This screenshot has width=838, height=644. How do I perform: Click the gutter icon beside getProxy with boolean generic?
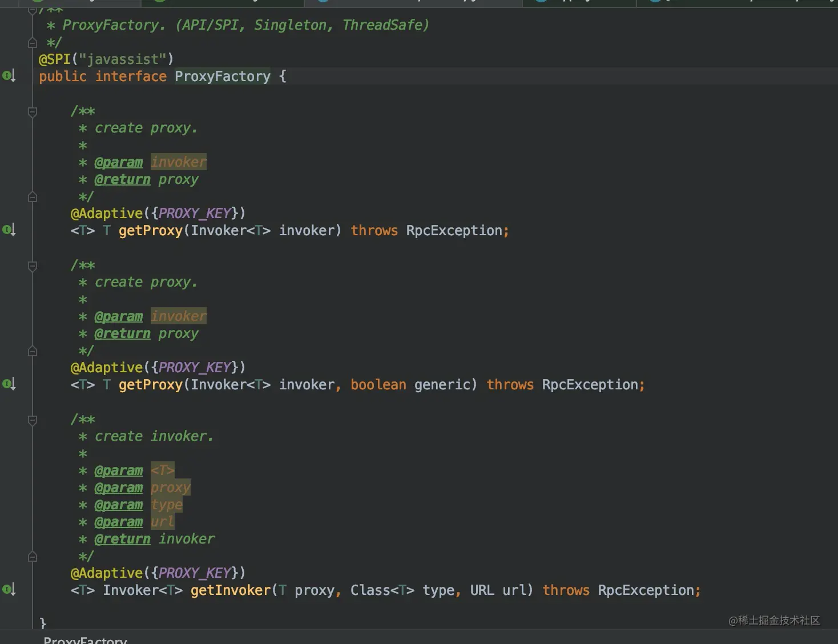pyautogui.click(x=9, y=384)
